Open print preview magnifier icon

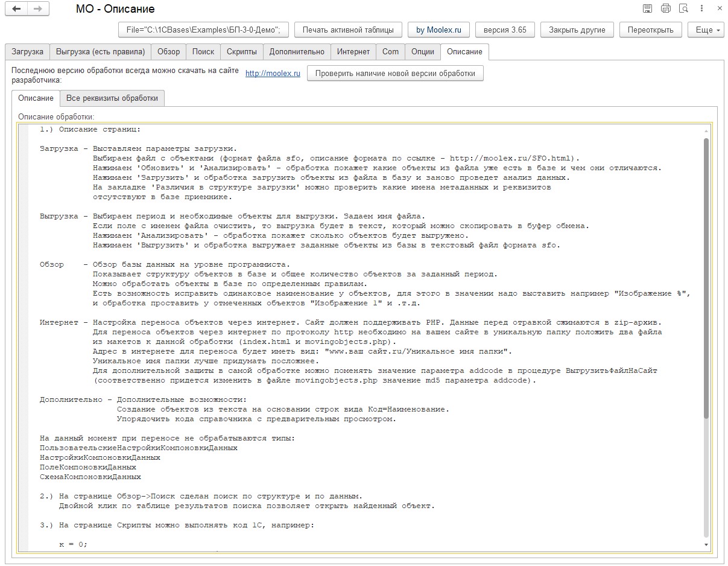683,8
